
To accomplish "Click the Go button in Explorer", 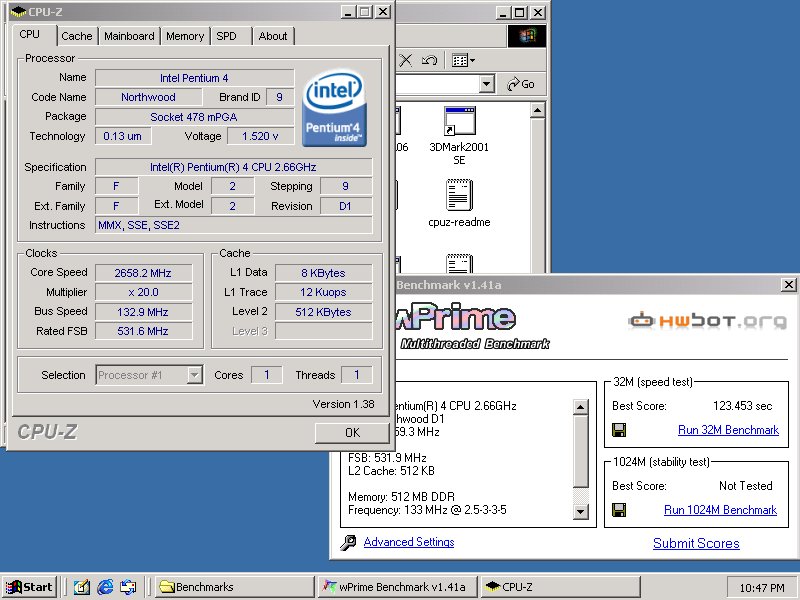I will (520, 84).
